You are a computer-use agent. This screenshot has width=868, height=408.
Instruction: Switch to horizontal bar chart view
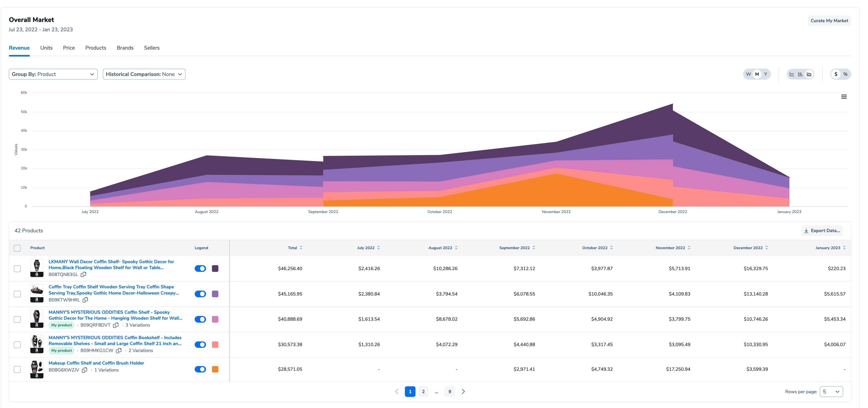click(x=800, y=74)
